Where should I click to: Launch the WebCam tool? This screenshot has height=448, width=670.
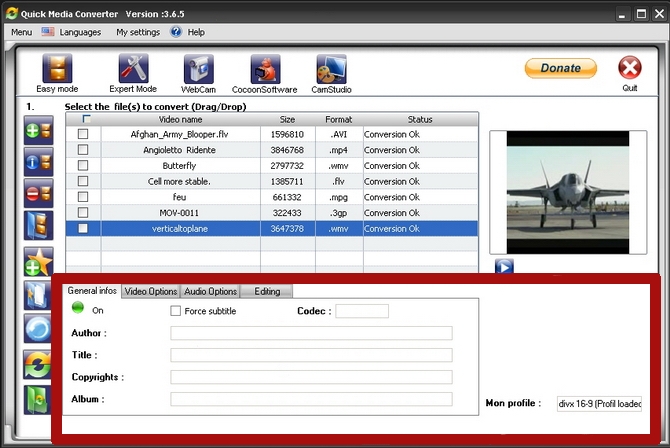pyautogui.click(x=198, y=69)
